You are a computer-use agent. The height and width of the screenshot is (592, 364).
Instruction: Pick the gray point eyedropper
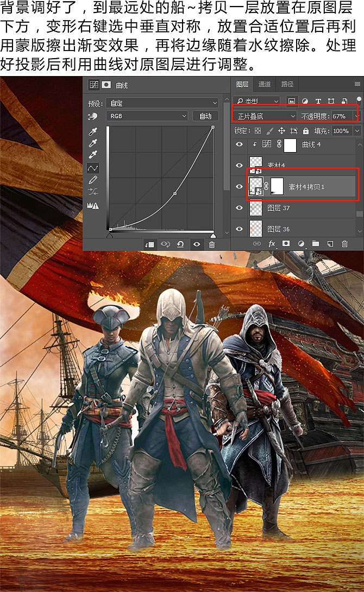[x=92, y=143]
